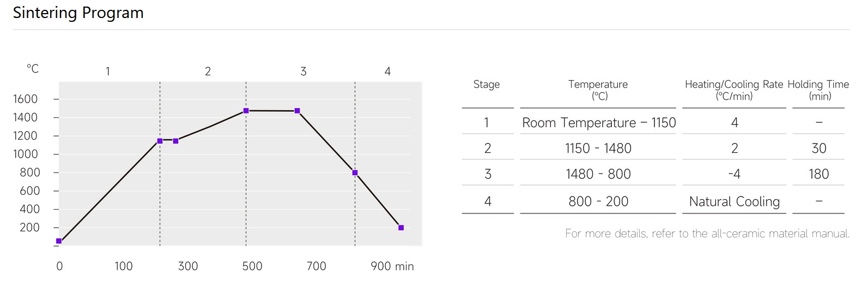Viewport: 868px width, 292px height.
Task: Select the marker where 1480°C is reached
Action: pyautogui.click(x=246, y=111)
